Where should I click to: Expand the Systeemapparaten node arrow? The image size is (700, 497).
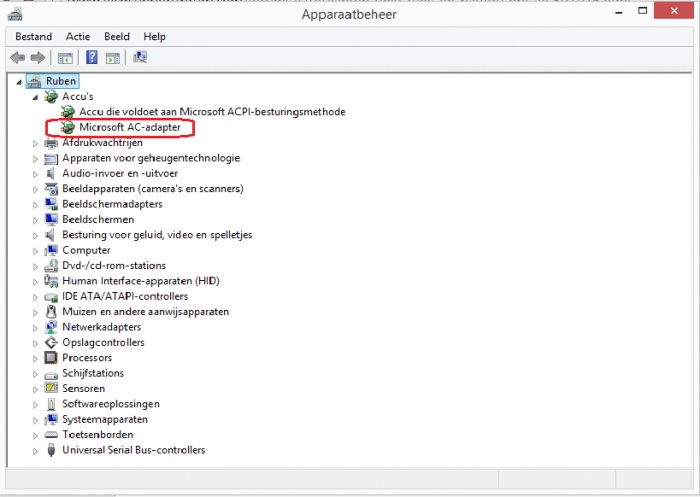35,420
